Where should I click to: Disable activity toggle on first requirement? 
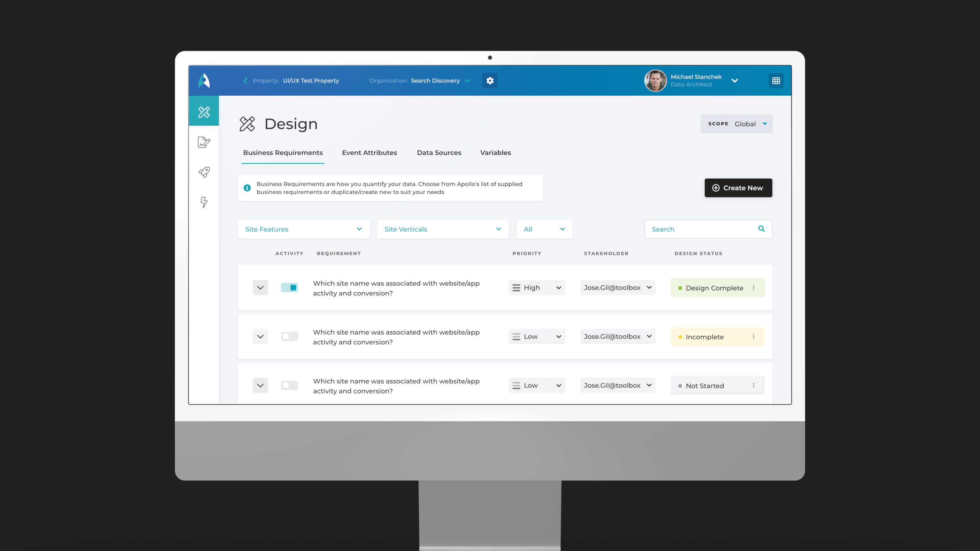[289, 288]
